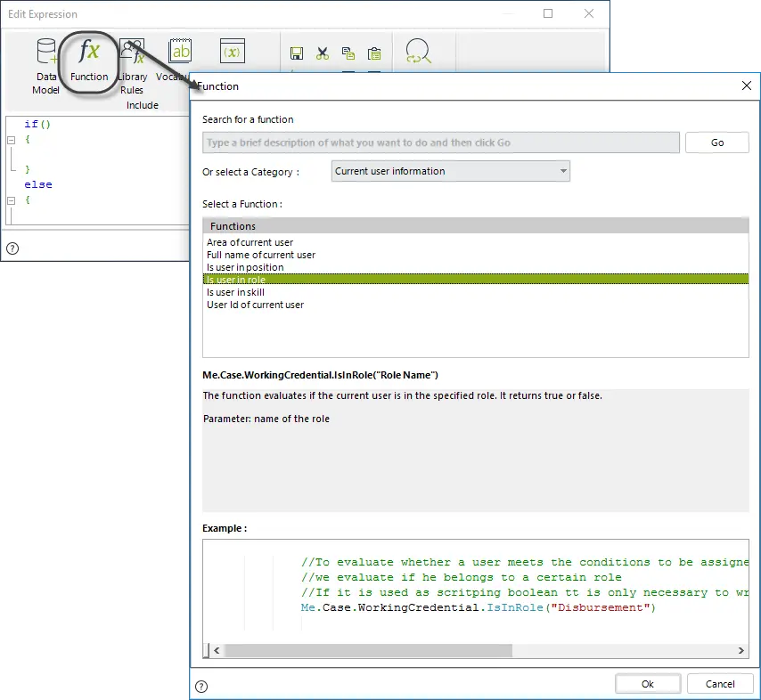Viewport: 761px width, 700px height.
Task: Click the paste clipboard icon
Action: 374,53
